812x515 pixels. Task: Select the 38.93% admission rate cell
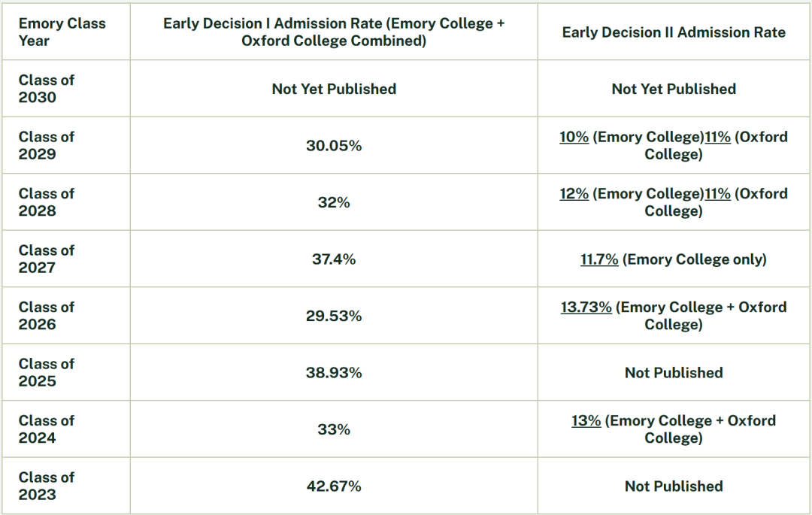[334, 373]
